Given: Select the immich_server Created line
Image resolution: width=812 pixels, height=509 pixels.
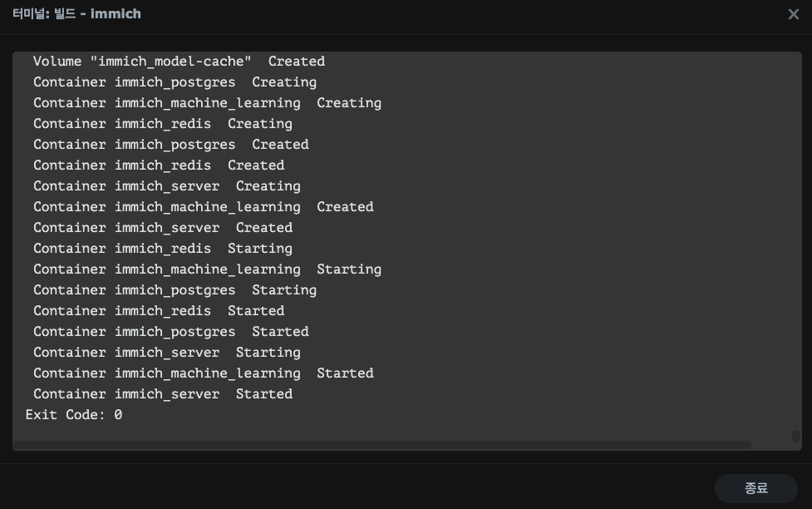Looking at the screenshot, I should pyautogui.click(x=163, y=228).
